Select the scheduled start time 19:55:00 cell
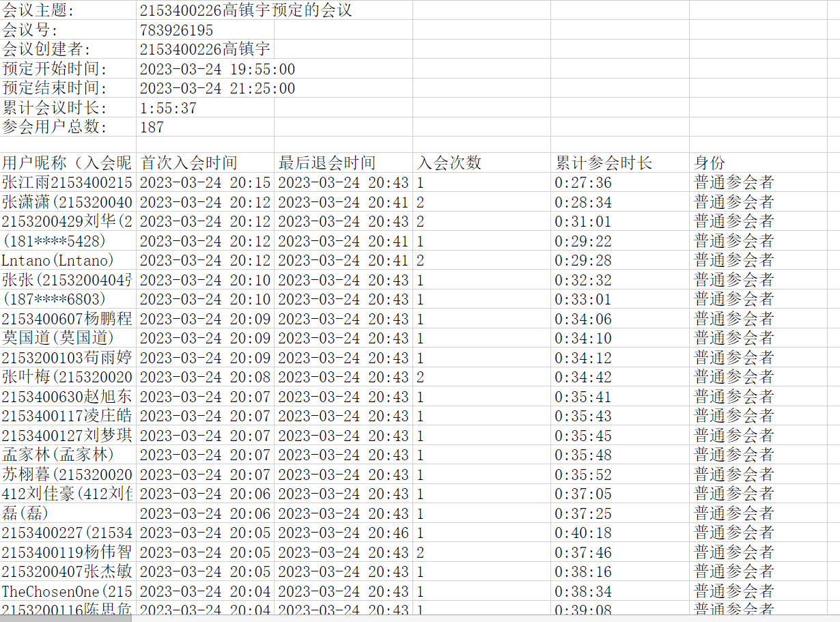 tap(217, 69)
